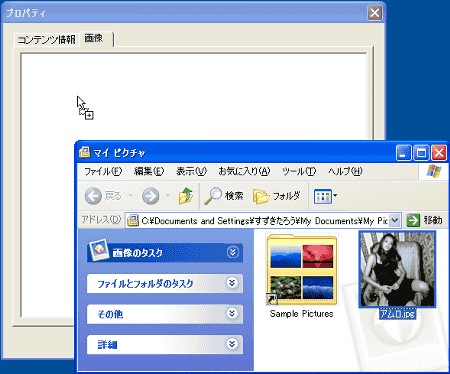Click the 詳細 header link
450x374 pixels.
point(107,345)
